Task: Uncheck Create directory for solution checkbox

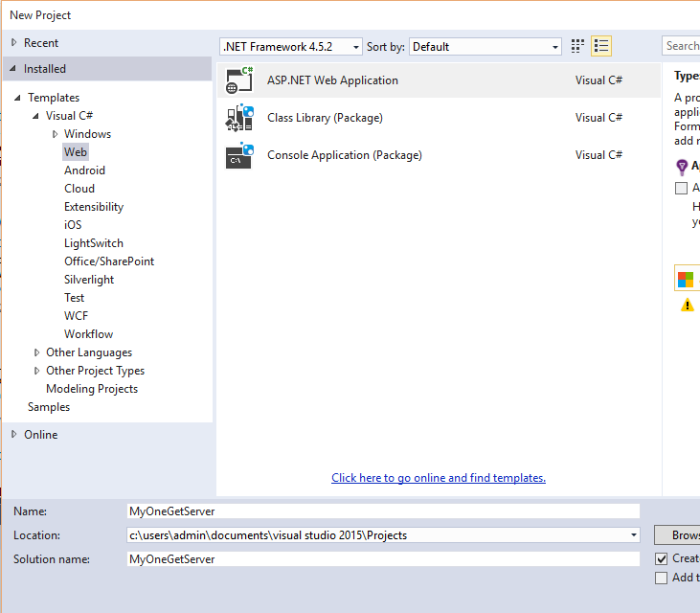Action: 661,558
